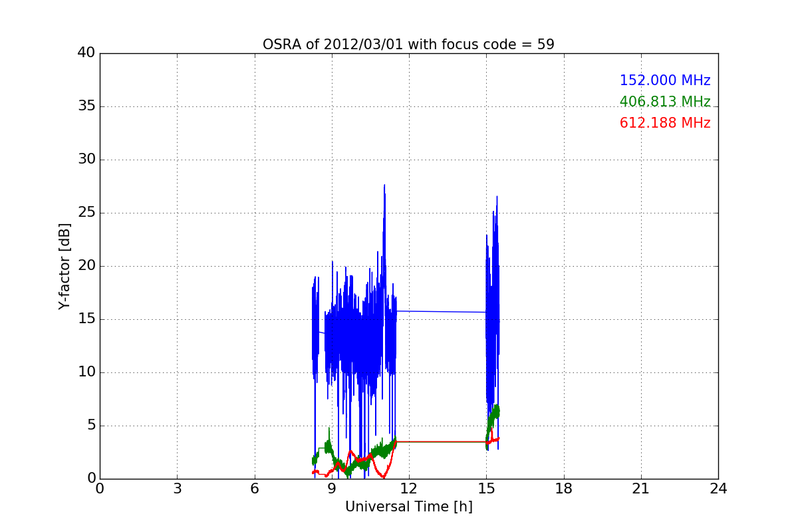The image size is (798, 532).
Task: Click the y-axis tick label 40
Action: [86, 53]
